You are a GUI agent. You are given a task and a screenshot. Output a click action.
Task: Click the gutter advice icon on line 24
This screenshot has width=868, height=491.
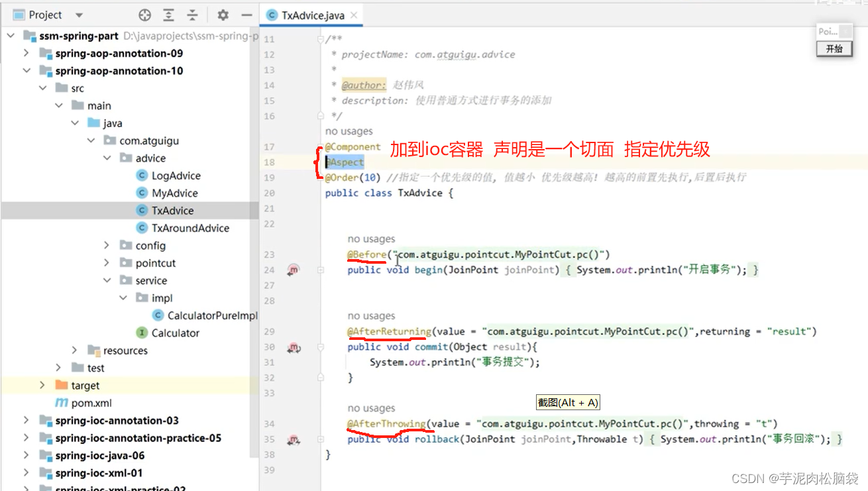[x=294, y=270]
